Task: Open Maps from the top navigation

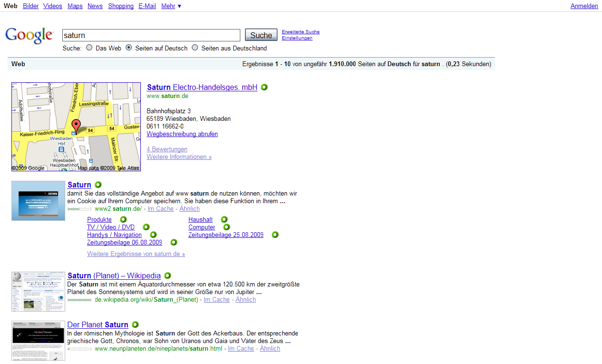Action: point(75,6)
